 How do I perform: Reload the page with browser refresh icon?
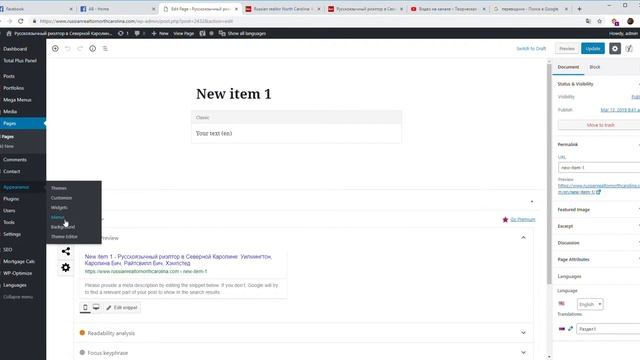20,21
